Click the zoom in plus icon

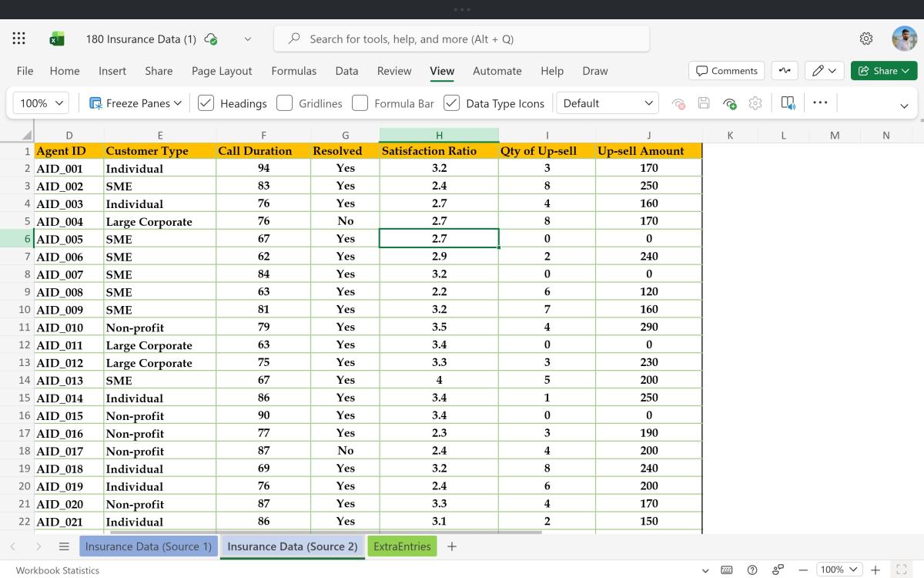click(x=875, y=570)
